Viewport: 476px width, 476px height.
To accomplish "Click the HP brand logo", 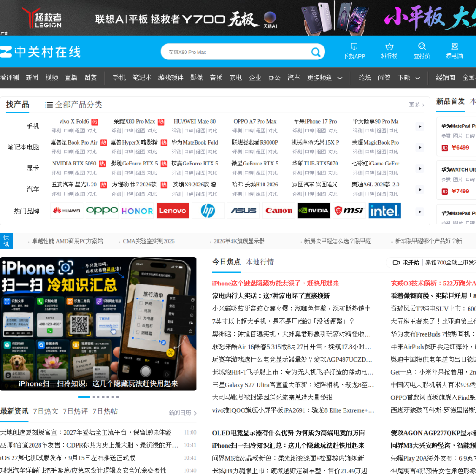I will point(208,211).
